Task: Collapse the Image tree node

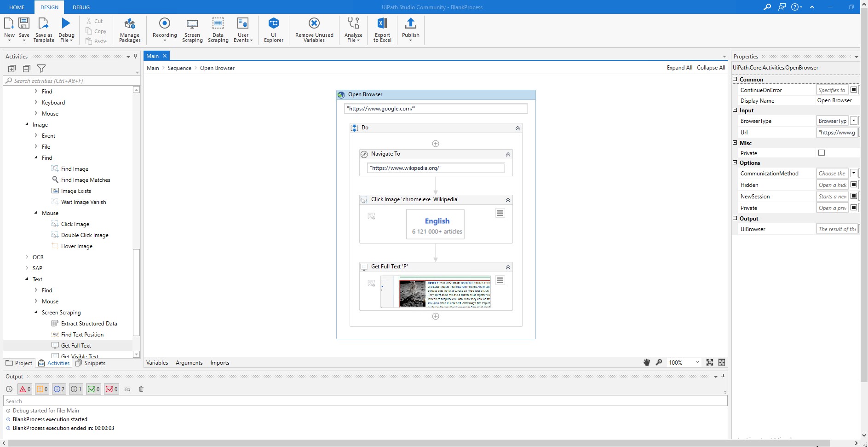Action: 27,124
